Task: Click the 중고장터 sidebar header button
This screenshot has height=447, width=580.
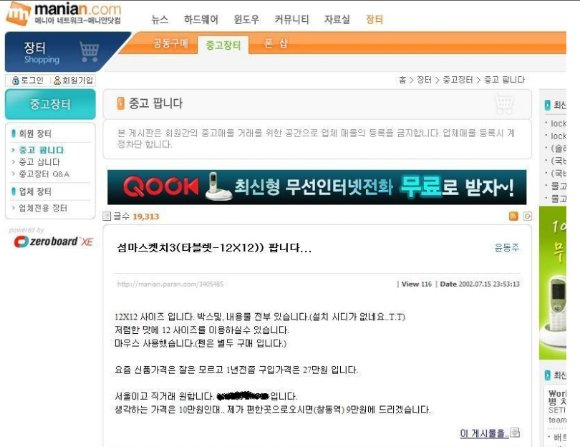Action: (x=50, y=104)
